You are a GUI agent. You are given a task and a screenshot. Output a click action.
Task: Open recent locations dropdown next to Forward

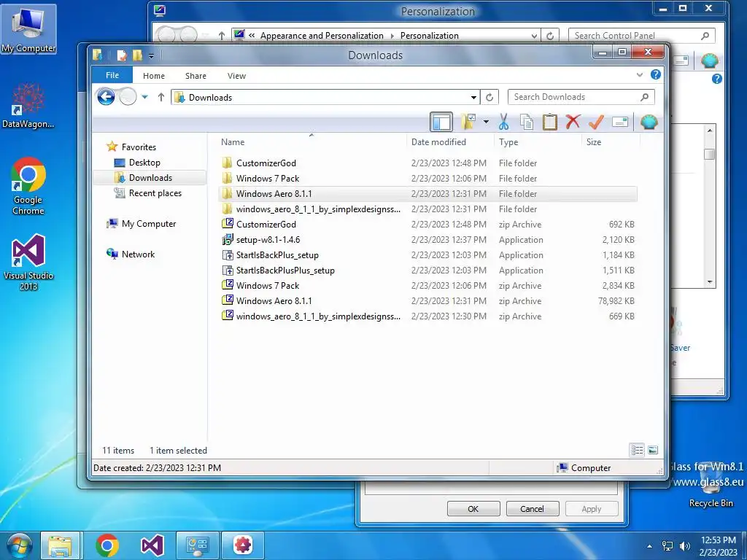click(145, 97)
